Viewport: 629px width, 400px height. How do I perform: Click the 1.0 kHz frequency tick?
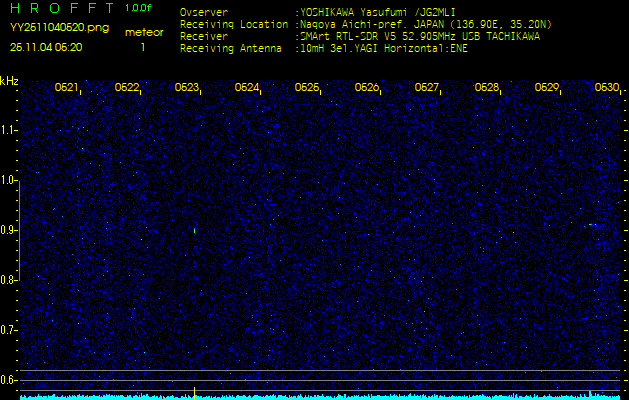coord(9,181)
